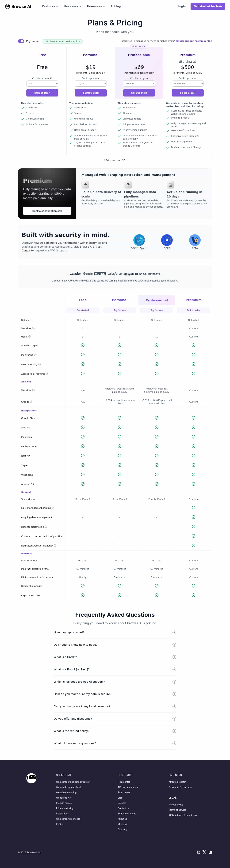
Task: Toggle the Pay annual switch
Action: click(21, 41)
